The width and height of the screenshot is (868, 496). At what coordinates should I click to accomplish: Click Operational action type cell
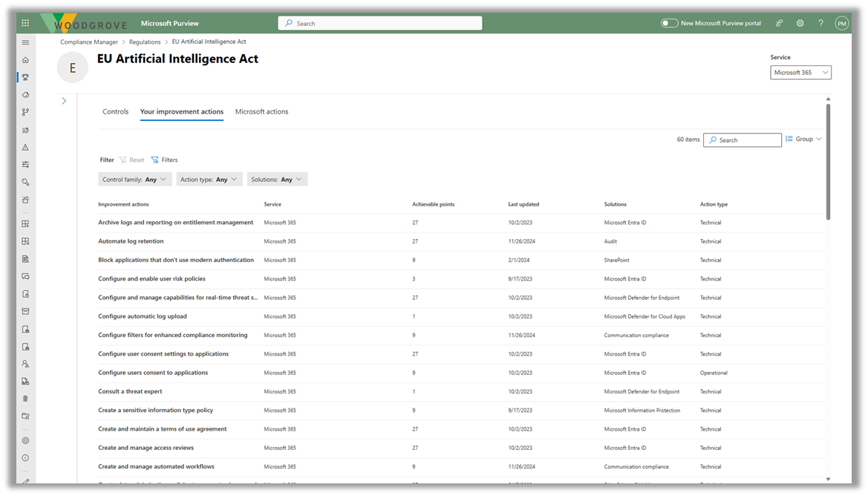pyautogui.click(x=714, y=373)
